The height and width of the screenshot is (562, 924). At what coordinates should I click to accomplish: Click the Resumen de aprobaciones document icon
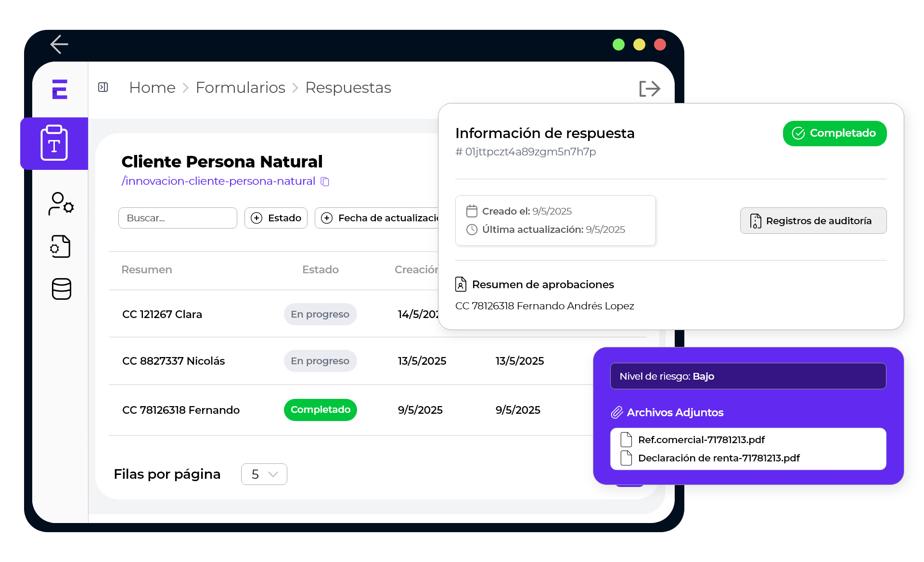461,284
